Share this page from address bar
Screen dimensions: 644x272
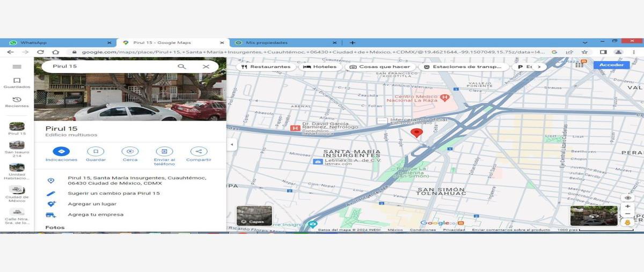(569, 52)
